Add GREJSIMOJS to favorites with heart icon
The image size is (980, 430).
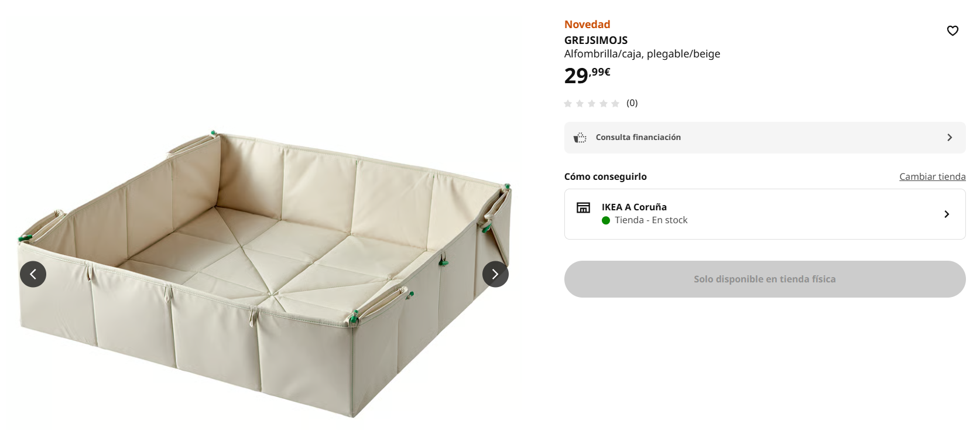(952, 30)
